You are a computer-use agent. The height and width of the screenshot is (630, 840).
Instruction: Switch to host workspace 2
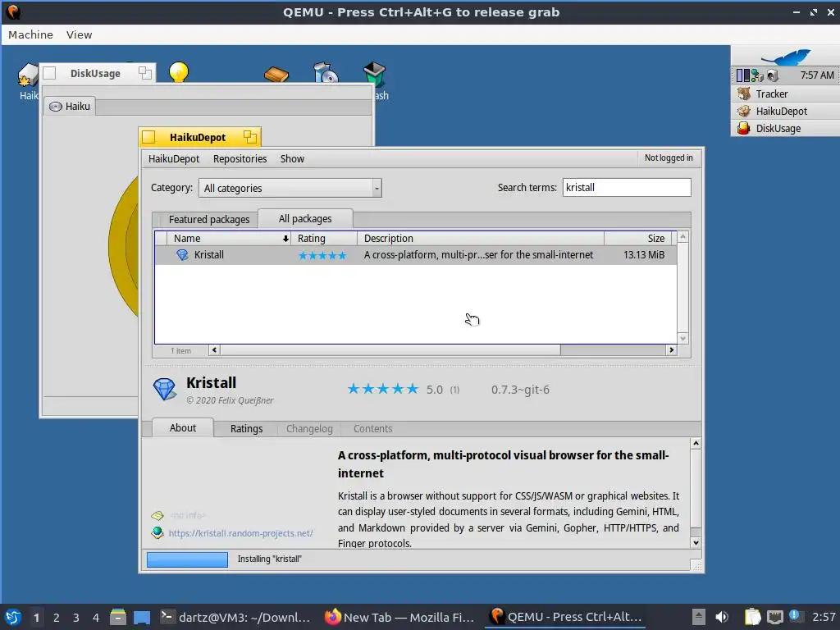[56, 618]
